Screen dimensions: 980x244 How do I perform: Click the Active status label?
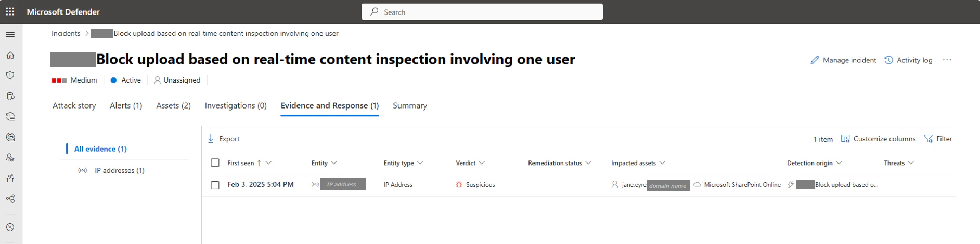tap(131, 80)
